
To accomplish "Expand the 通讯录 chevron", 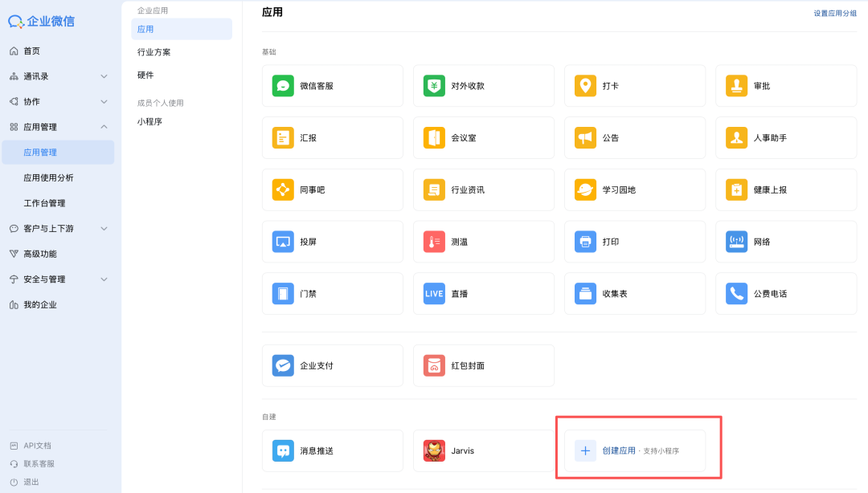I will (104, 76).
